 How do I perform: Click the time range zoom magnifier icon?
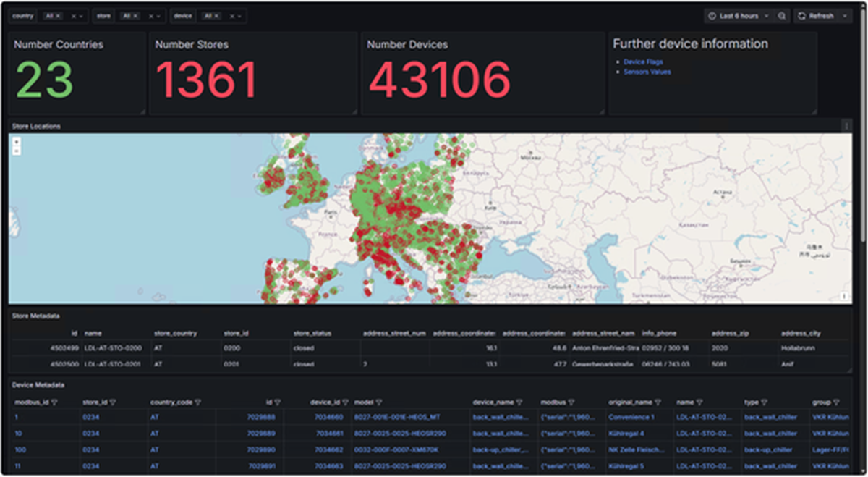pyautogui.click(x=782, y=15)
